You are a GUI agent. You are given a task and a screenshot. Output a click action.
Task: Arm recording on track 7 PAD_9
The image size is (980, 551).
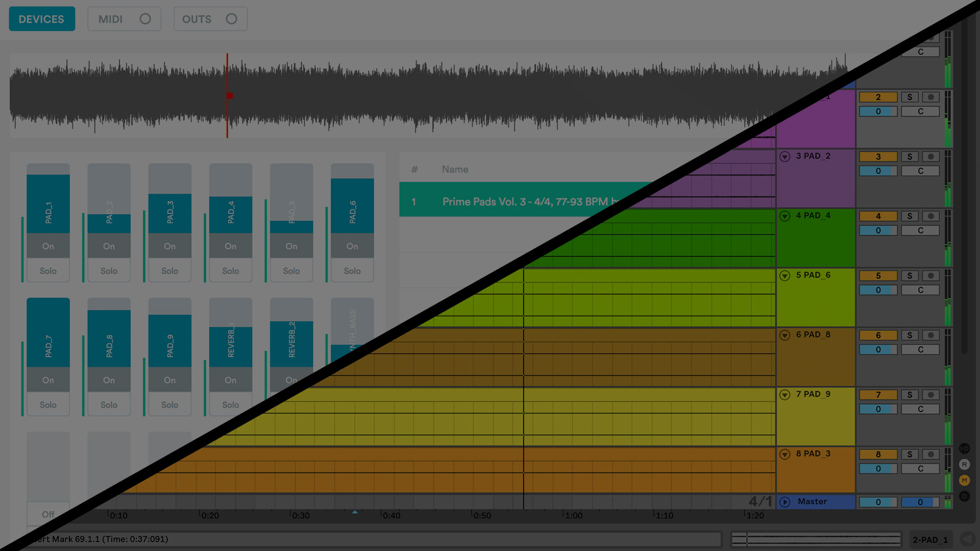click(x=931, y=395)
